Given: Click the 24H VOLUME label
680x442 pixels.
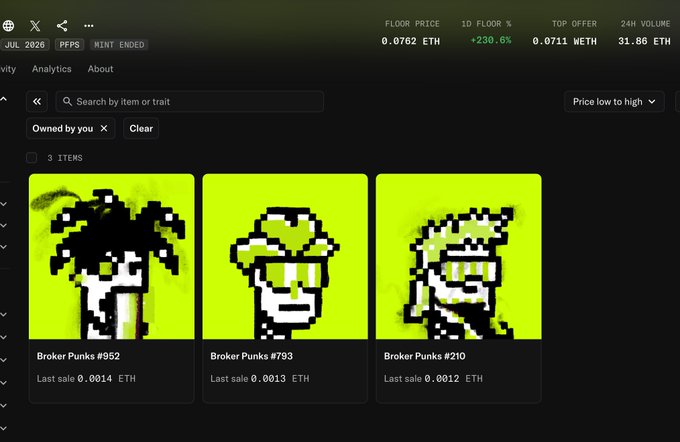Looking at the screenshot, I should 645,24.
